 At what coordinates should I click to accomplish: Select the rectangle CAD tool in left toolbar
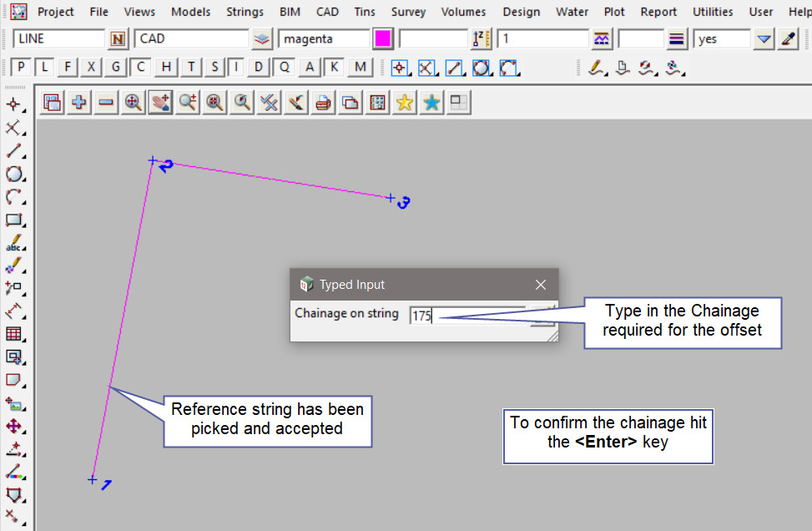tap(13, 220)
